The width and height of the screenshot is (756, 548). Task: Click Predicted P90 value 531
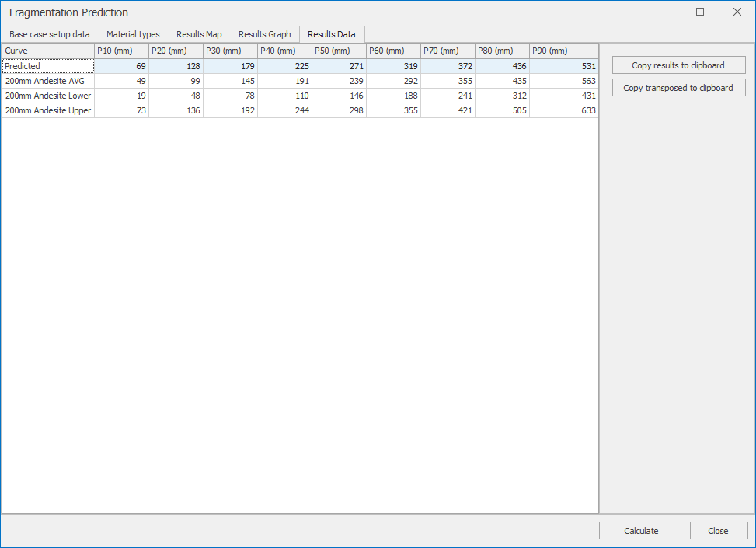pyautogui.click(x=564, y=66)
